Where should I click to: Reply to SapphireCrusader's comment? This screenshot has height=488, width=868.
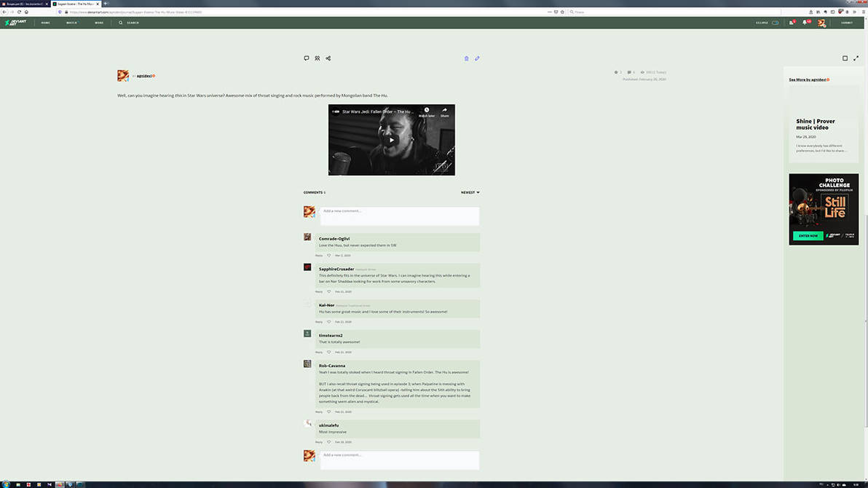tap(319, 291)
